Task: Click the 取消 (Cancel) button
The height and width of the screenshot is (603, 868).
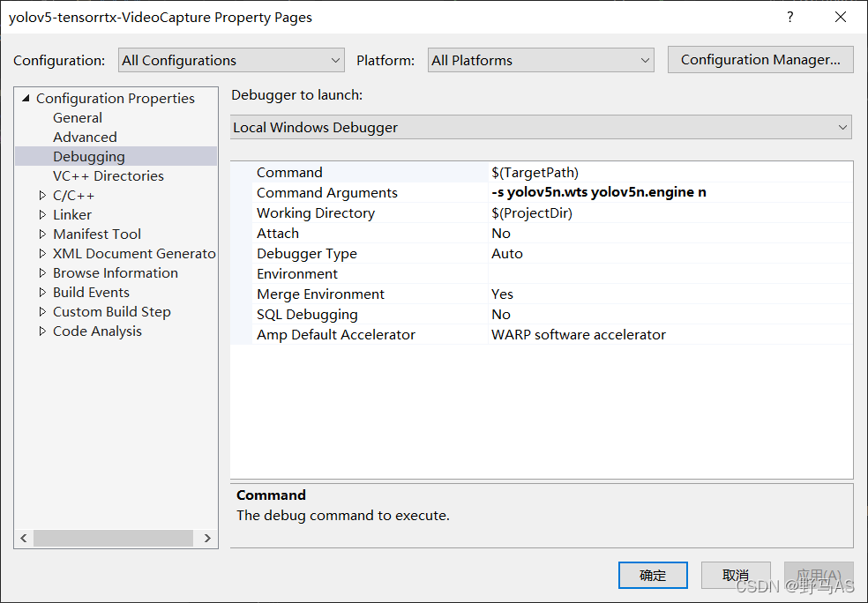Action: tap(736, 576)
